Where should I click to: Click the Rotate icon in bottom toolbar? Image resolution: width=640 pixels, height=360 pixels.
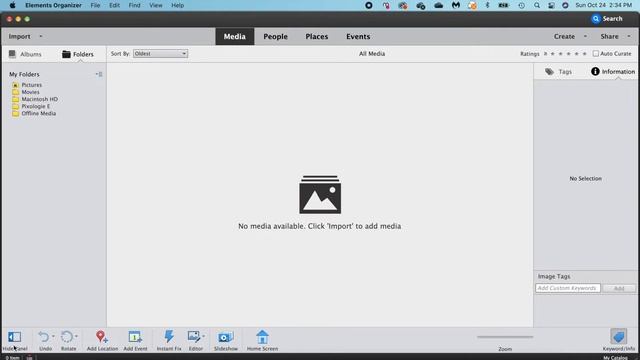67,337
